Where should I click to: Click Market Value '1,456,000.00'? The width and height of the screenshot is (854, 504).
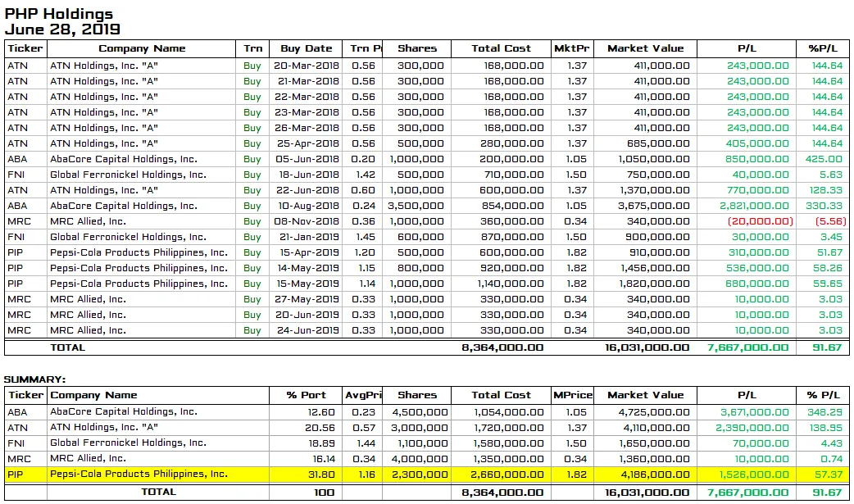click(x=655, y=269)
